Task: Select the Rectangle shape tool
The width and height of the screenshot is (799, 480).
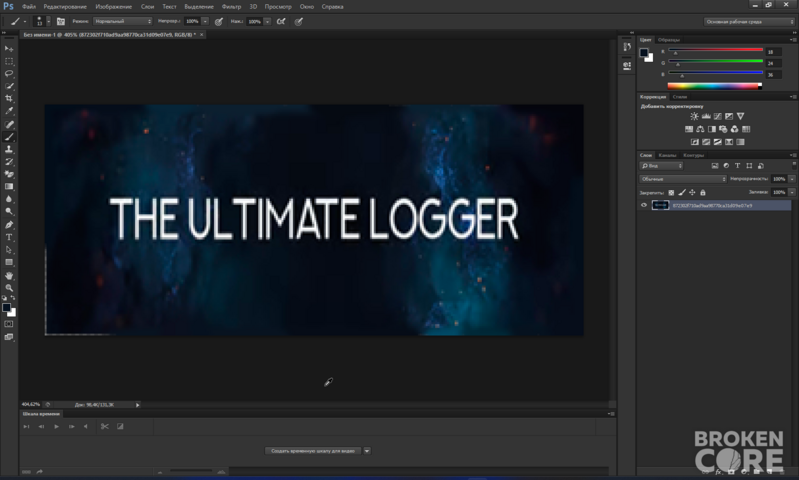Action: tap(9, 262)
